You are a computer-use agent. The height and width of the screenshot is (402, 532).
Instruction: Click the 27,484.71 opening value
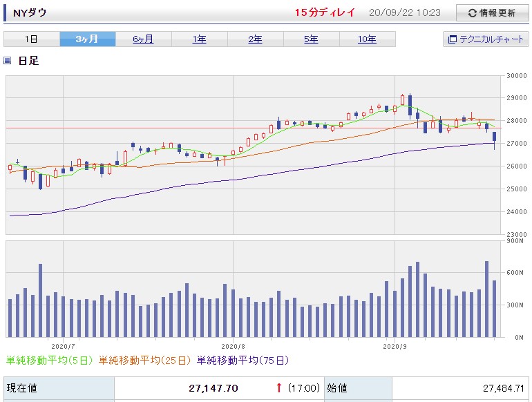pos(504,388)
